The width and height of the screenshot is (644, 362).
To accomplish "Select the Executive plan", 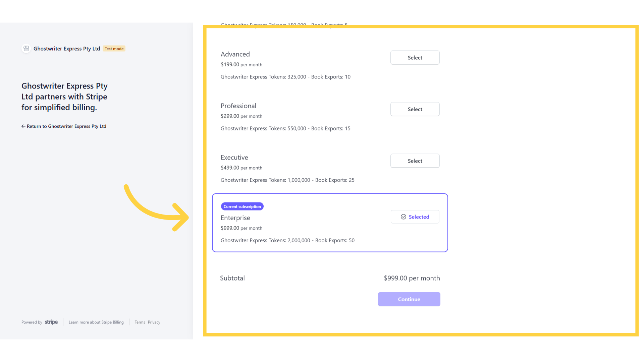I will click(415, 161).
